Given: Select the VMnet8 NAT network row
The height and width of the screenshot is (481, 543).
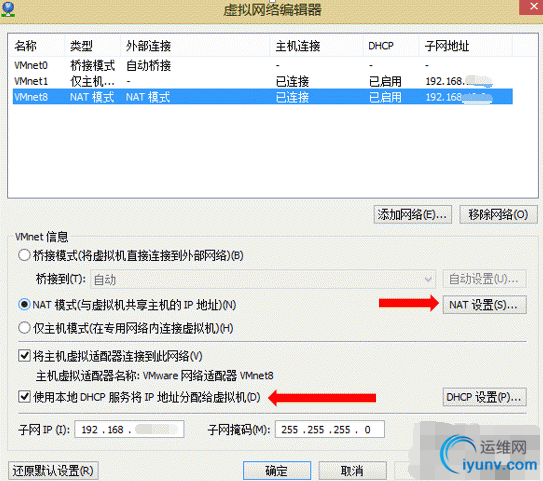Looking at the screenshot, I should [x=262, y=97].
